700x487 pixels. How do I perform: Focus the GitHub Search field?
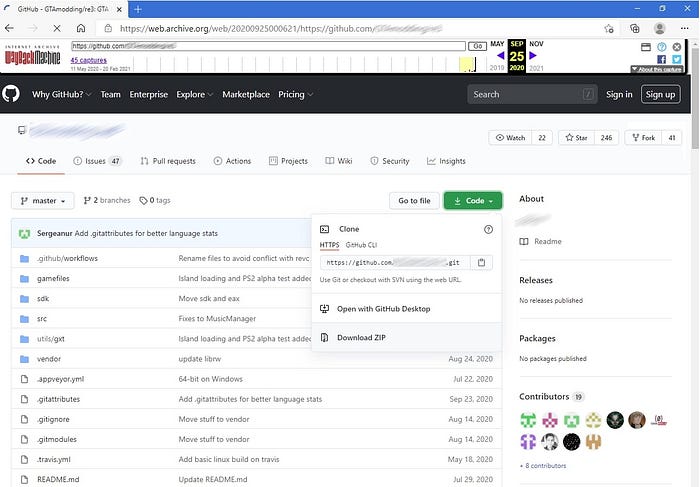(x=532, y=95)
